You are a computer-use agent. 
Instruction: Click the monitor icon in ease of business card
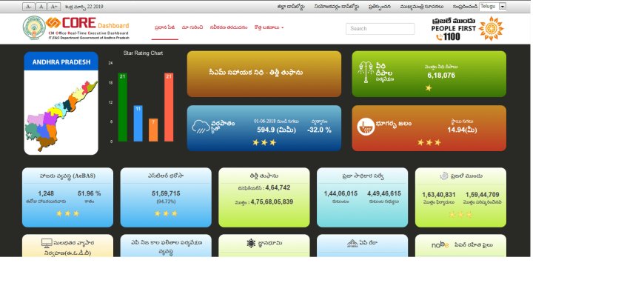pos(47,243)
